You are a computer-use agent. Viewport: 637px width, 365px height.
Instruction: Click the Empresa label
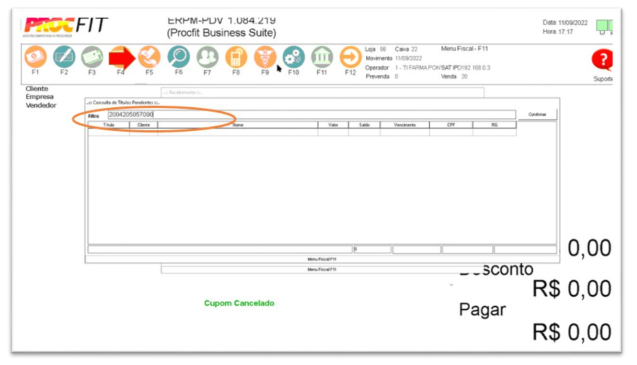tap(40, 97)
